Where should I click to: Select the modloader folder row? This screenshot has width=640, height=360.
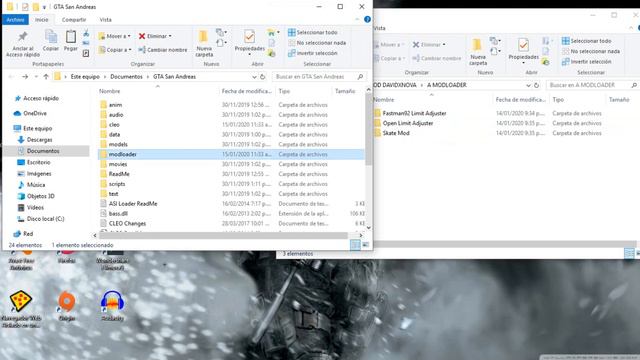click(231, 154)
